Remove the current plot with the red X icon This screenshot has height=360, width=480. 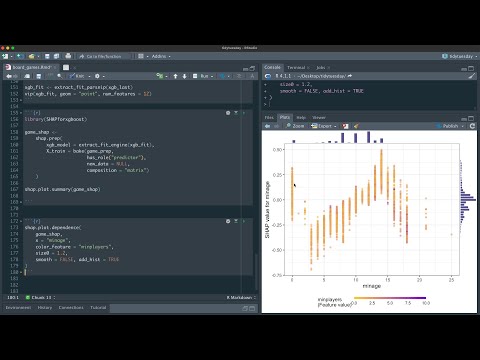pos(346,126)
